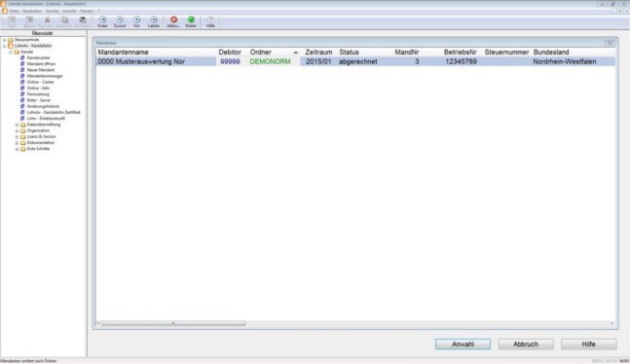Click the horizontal scrollbar thumb of Mandanten list
This screenshot has height=364, width=630.
click(x=173, y=323)
